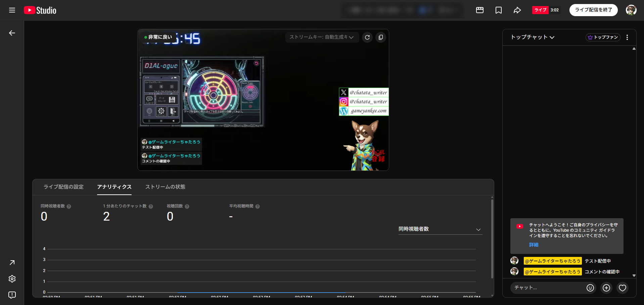Open chat more options three-dot menu

(x=627, y=37)
